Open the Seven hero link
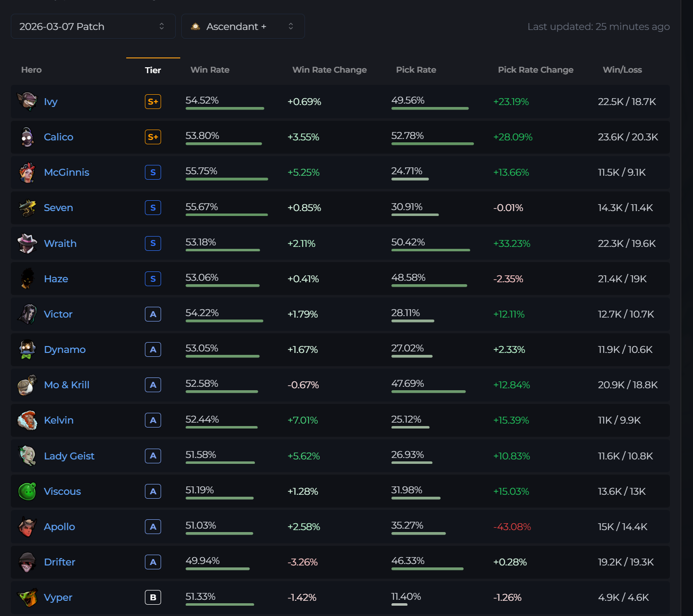The height and width of the screenshot is (616, 693). pyautogui.click(x=58, y=208)
